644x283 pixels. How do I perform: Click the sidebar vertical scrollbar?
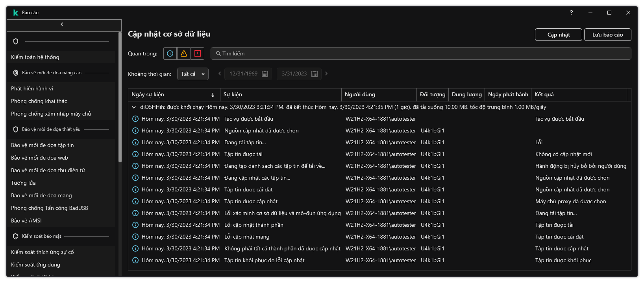point(120,98)
